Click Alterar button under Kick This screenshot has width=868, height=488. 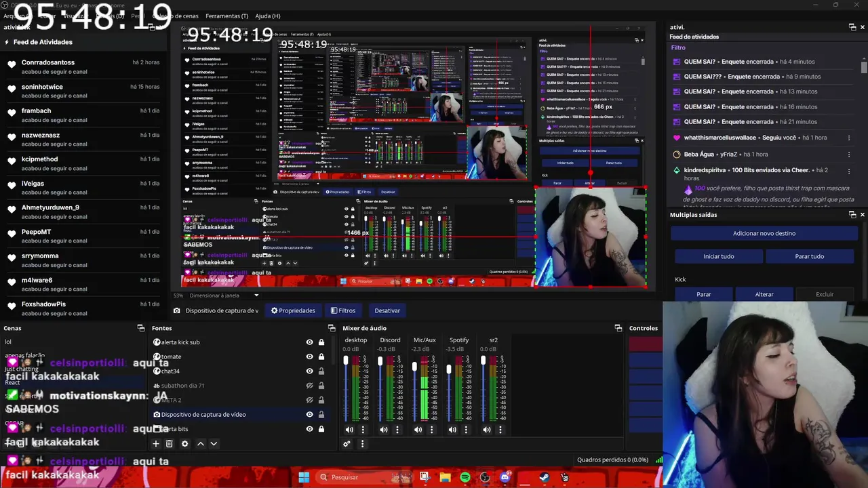(x=764, y=294)
